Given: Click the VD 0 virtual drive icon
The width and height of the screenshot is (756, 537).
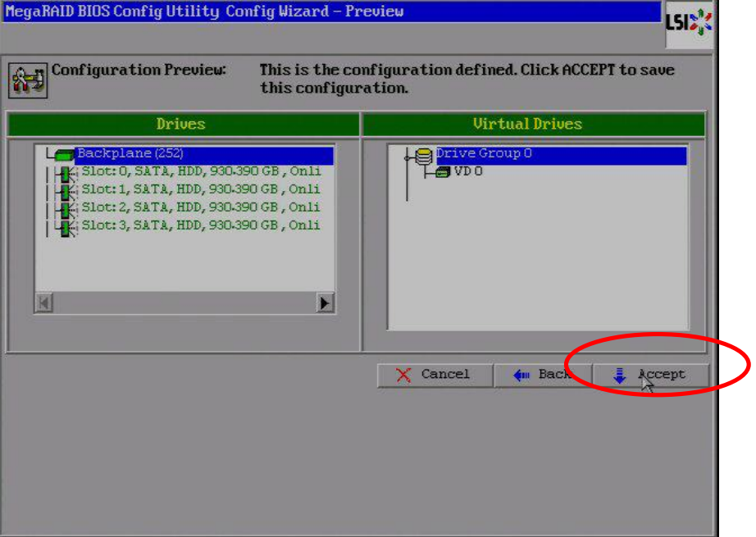Looking at the screenshot, I should tap(443, 172).
